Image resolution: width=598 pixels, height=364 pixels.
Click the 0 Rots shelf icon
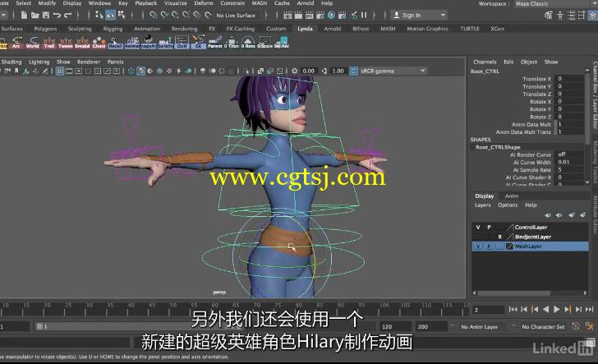(248, 42)
